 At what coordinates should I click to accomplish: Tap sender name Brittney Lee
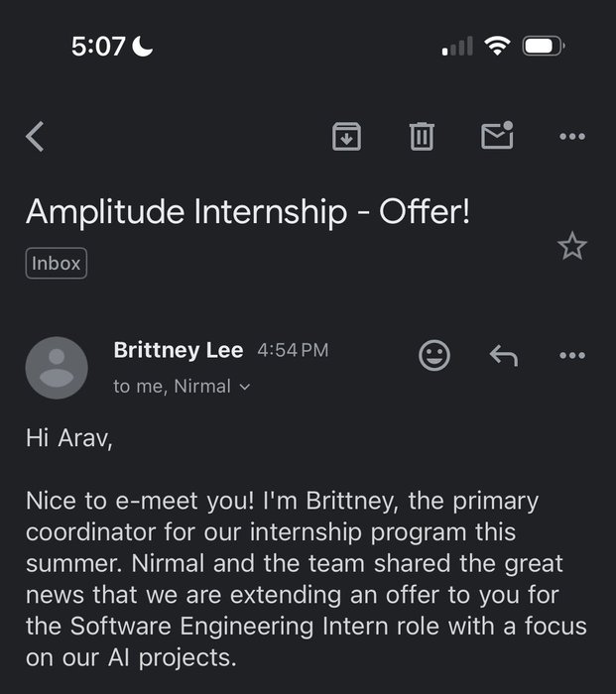179,351
